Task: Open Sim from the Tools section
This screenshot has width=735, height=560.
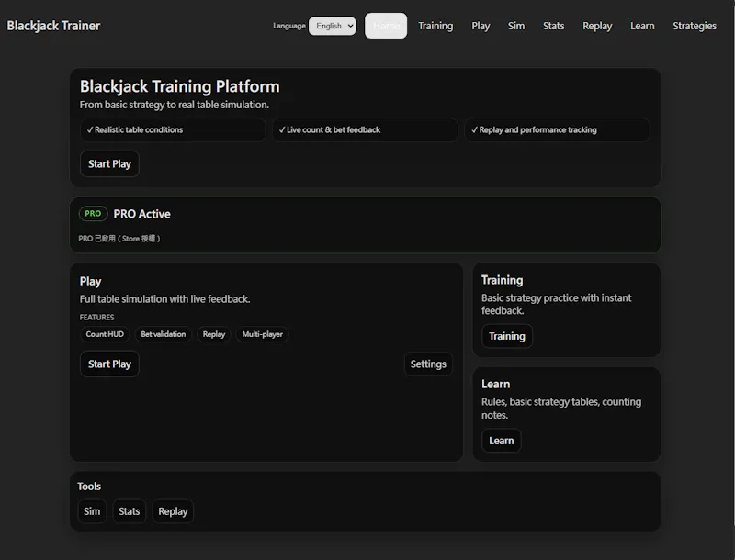Action: (92, 511)
